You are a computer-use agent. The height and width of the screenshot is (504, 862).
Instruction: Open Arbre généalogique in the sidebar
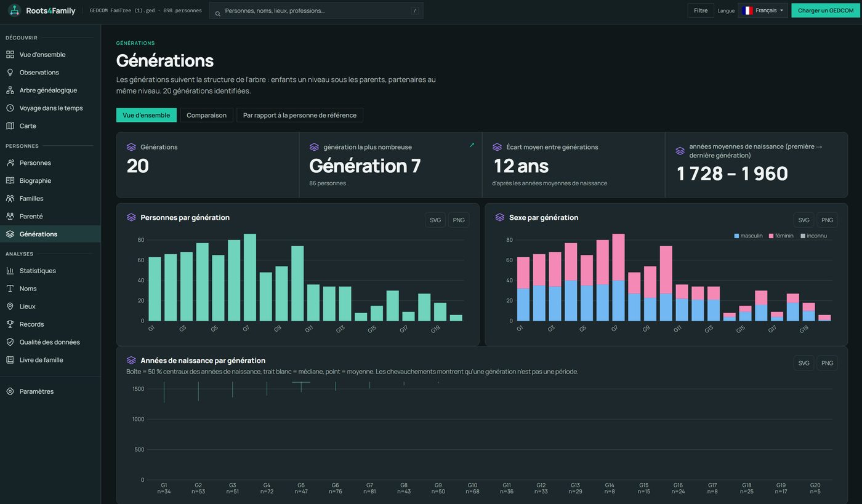50,90
